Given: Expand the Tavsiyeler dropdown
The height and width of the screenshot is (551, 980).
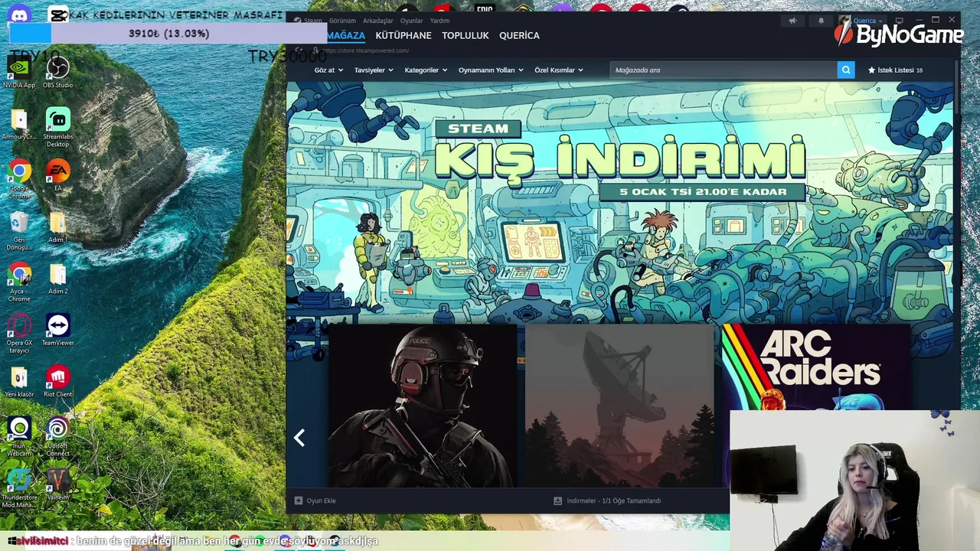Looking at the screenshot, I should 374,70.
